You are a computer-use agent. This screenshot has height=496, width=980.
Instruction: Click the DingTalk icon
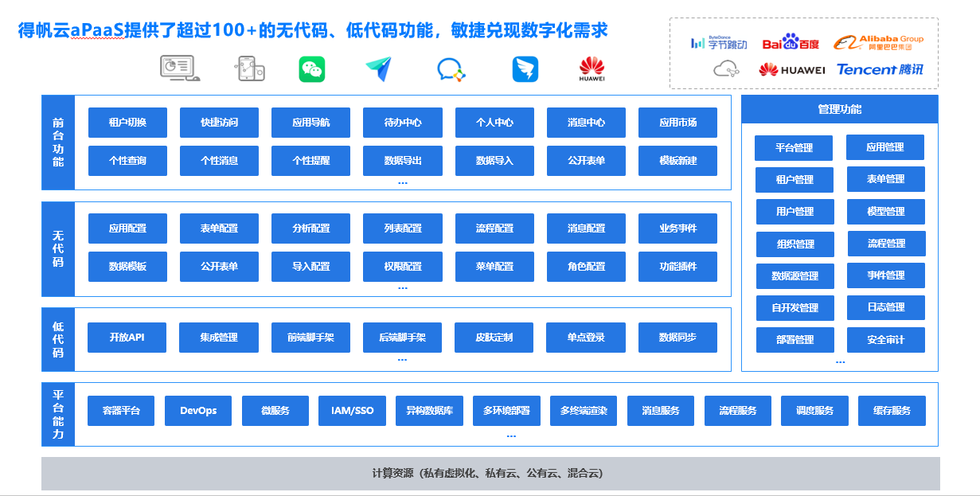[523, 69]
